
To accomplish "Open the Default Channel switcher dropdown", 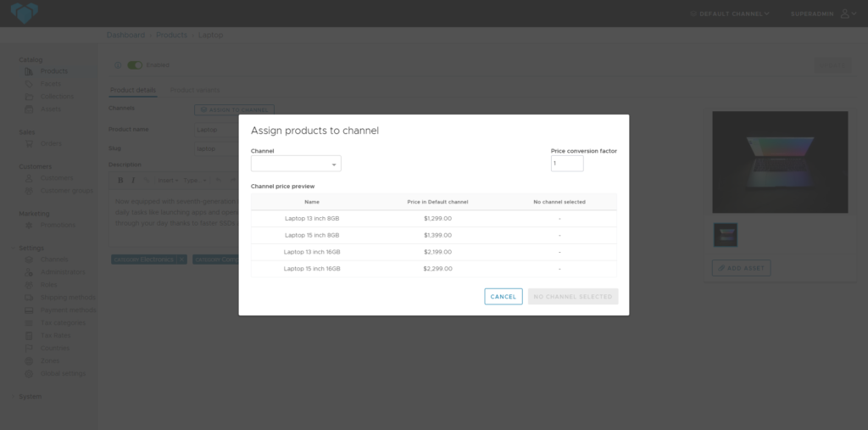I will coord(730,14).
